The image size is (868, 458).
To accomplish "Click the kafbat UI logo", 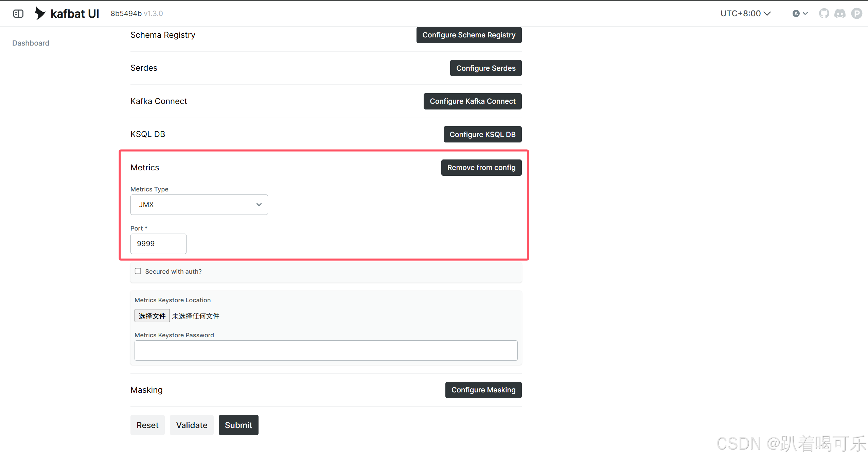I will click(x=67, y=14).
